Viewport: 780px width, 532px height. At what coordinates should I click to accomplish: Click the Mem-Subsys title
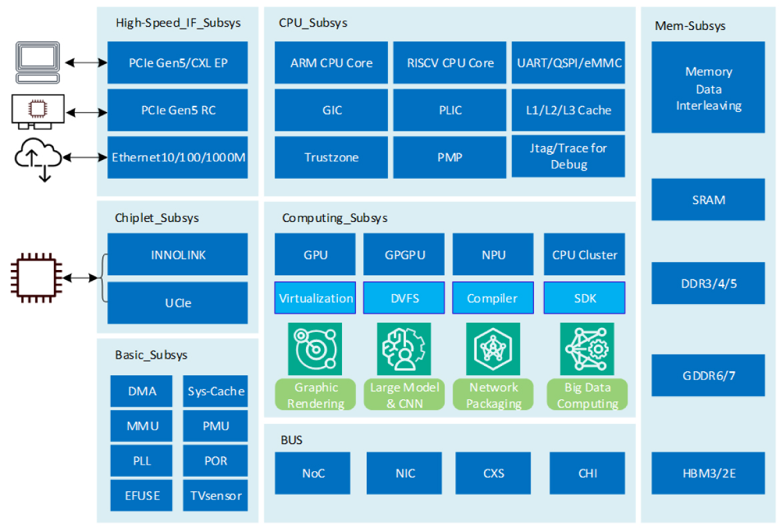pos(690,26)
